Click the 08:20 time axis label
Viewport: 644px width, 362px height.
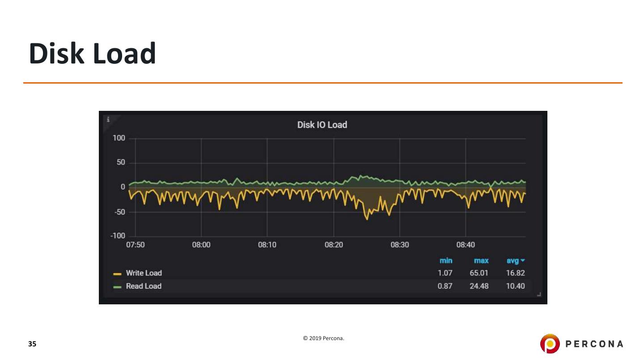click(x=334, y=245)
